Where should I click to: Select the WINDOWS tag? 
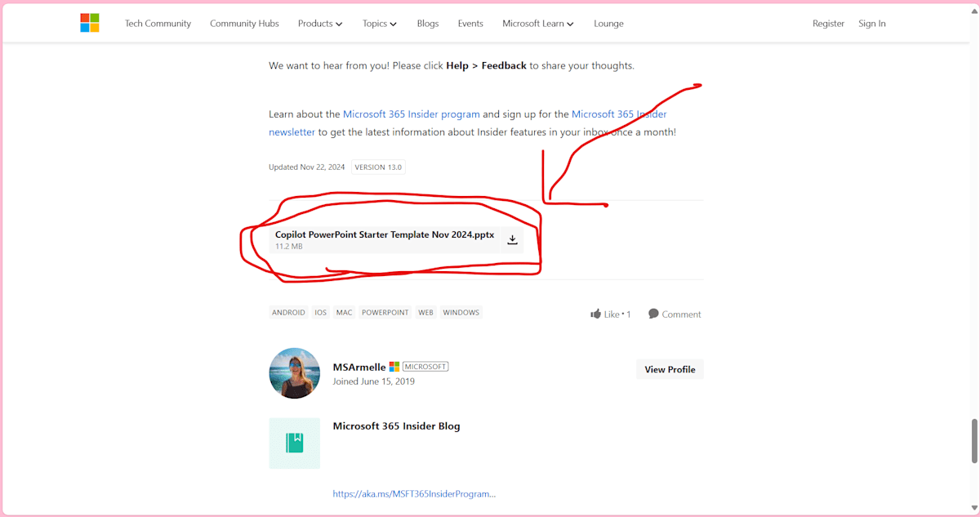[461, 313]
